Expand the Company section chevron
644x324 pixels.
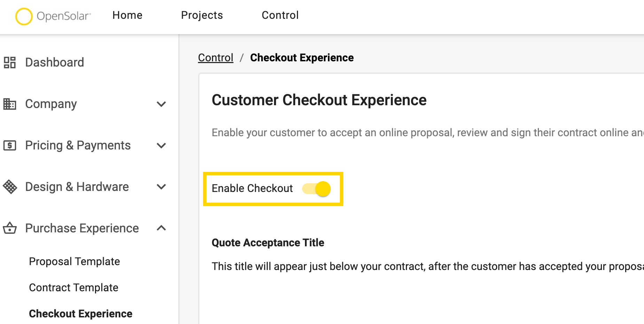coord(161,104)
